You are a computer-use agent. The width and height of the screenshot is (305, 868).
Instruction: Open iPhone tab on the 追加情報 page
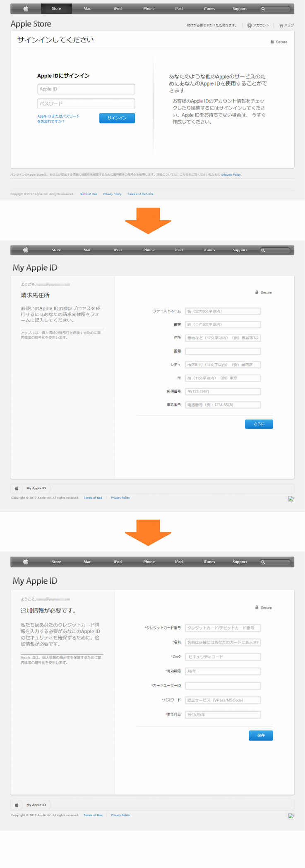(149, 562)
